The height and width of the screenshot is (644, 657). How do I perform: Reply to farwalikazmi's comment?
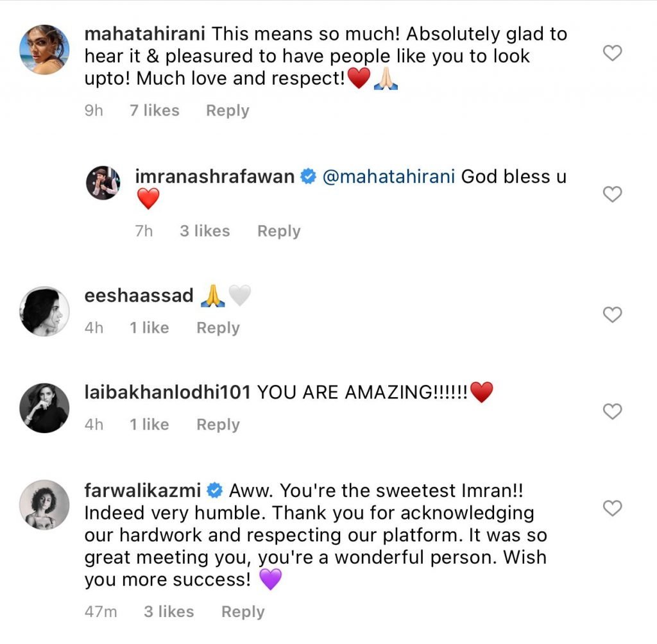coord(243,613)
